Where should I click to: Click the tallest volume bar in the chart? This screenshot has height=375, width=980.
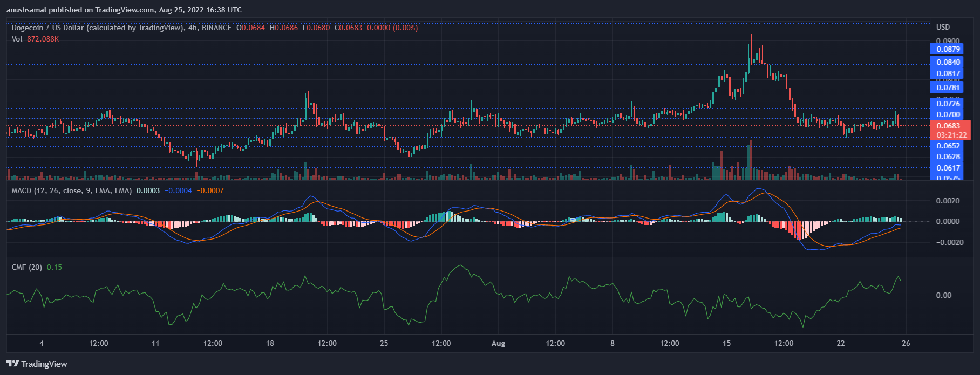click(751, 160)
